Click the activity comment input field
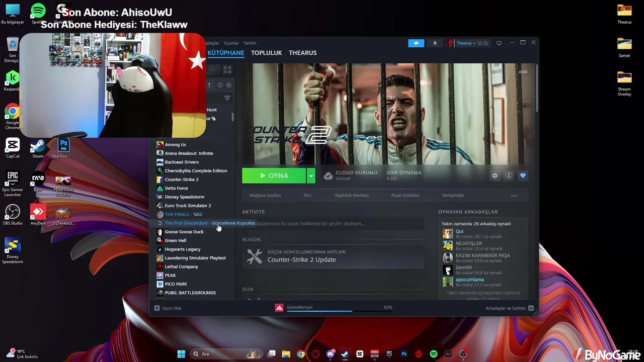Screen dimensions: 644x362 pos(333,223)
